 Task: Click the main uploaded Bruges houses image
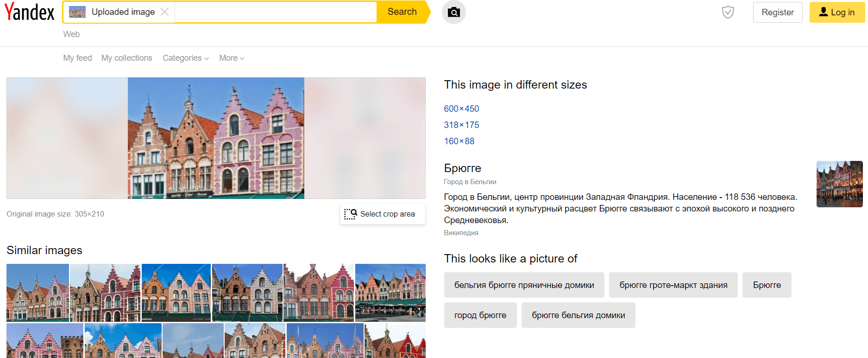tap(216, 138)
